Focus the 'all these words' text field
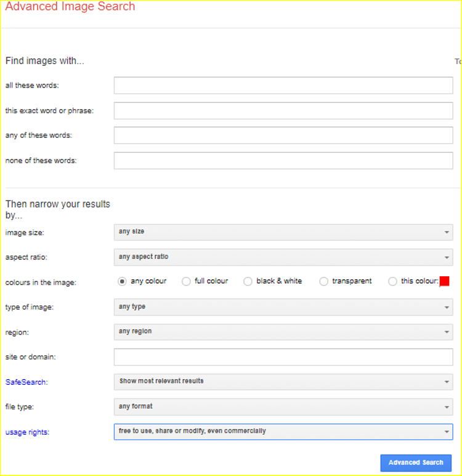This screenshot has height=476, width=462. click(x=283, y=86)
